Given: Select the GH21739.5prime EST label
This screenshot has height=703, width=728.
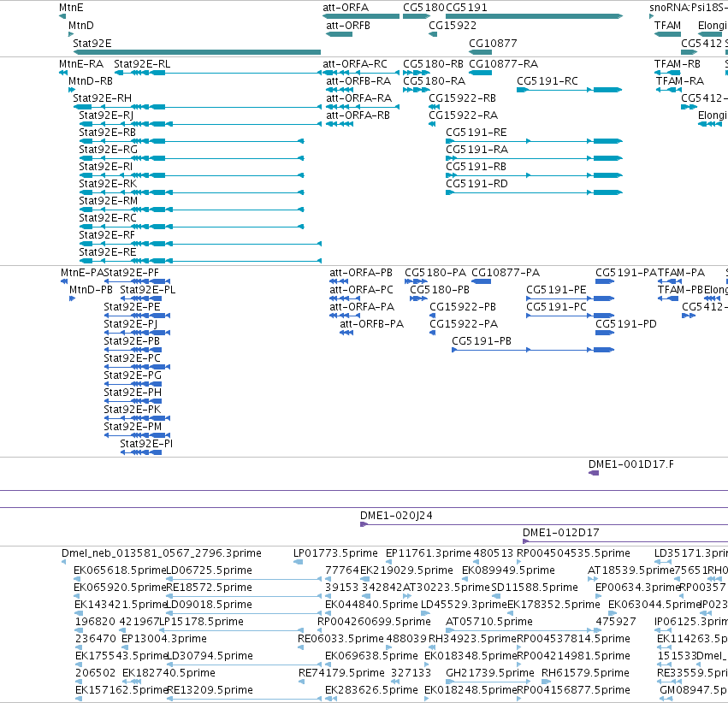Looking at the screenshot, I should click(490, 673).
